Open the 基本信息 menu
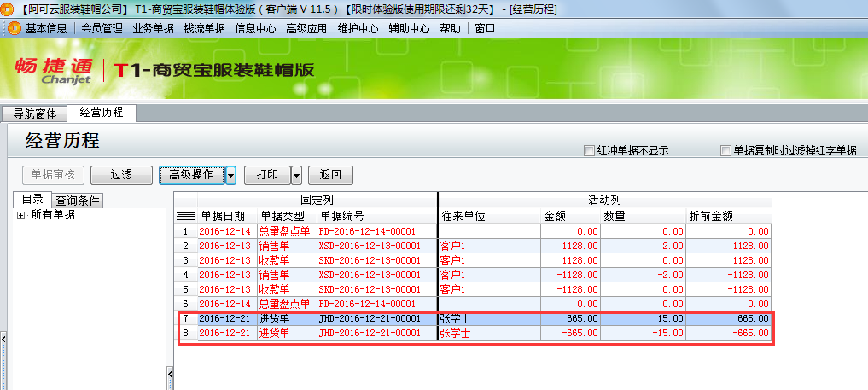 tap(46, 28)
